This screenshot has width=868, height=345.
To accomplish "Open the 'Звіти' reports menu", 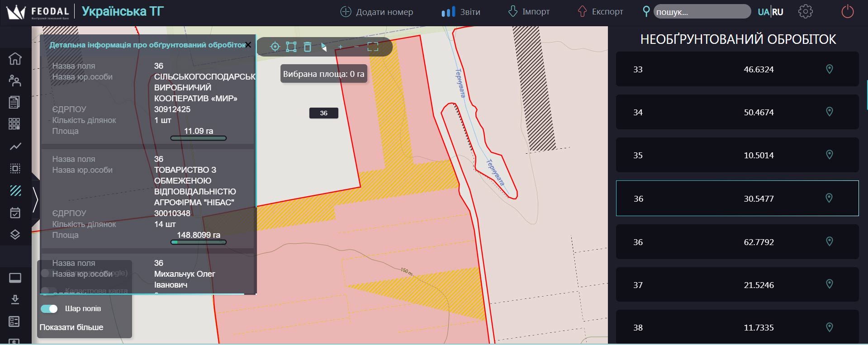I will tap(461, 12).
